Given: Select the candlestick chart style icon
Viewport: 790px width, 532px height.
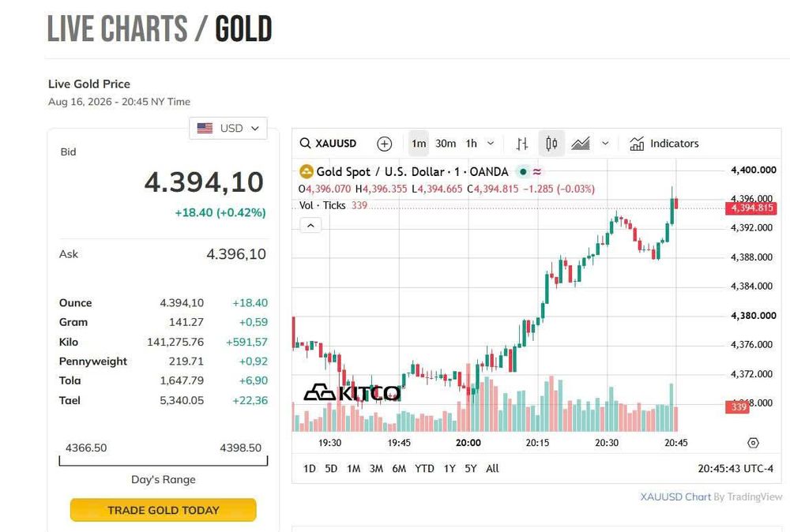Looking at the screenshot, I should coord(551,144).
